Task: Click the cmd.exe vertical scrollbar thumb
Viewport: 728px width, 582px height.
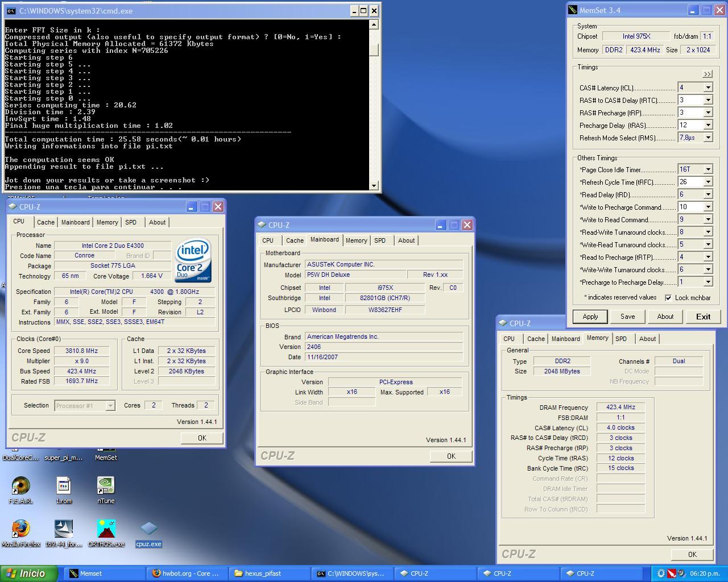Action: tap(374, 50)
